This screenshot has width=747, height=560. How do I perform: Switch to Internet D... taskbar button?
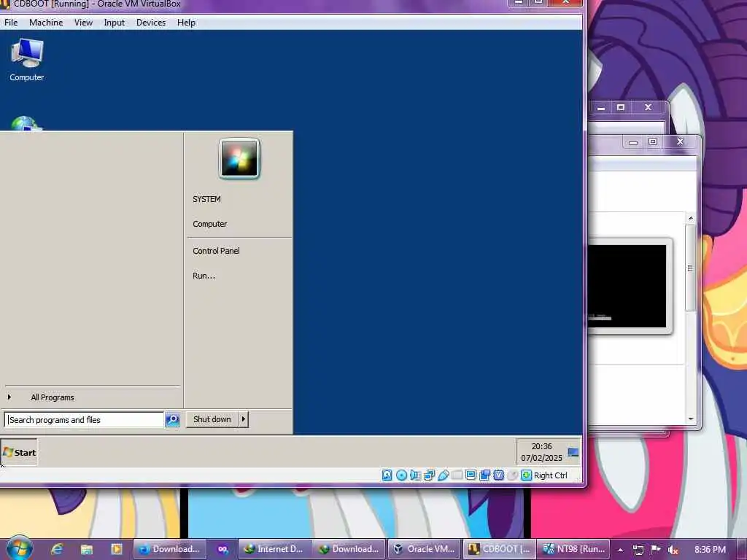[275, 549]
